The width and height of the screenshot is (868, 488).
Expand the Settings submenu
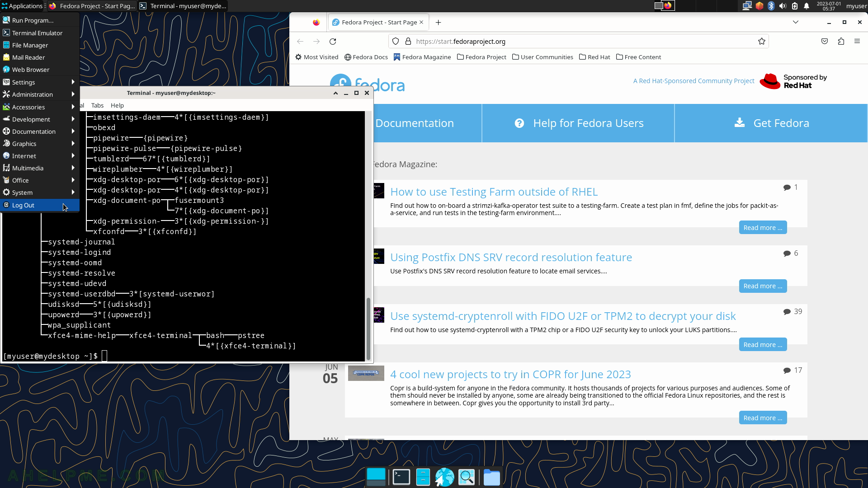pyautogui.click(x=40, y=82)
